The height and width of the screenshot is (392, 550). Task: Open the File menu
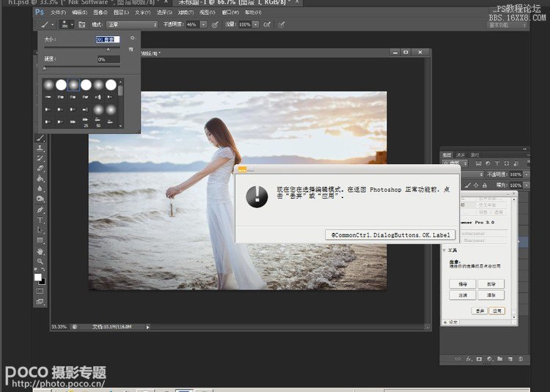[x=58, y=12]
